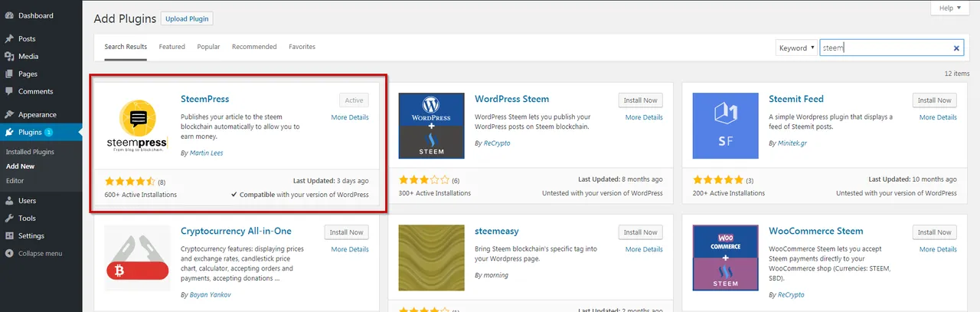This screenshot has width=980, height=312.
Task: Open the Keyword search type dropdown
Action: coord(796,48)
